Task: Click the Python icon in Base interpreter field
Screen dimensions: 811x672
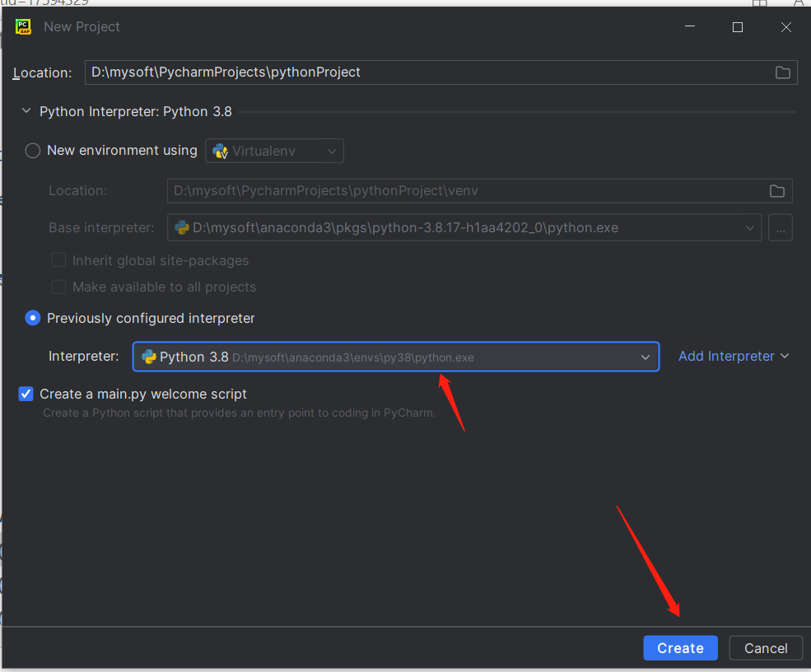Action: pyautogui.click(x=183, y=227)
